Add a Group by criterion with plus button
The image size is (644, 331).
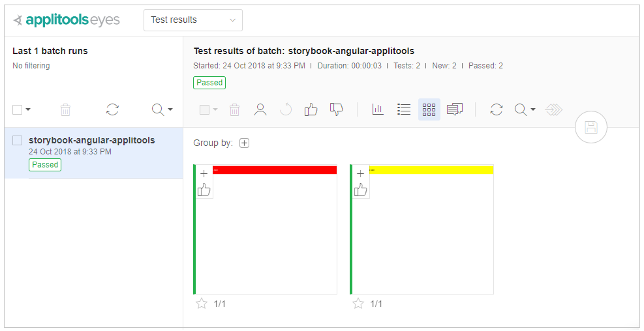245,143
